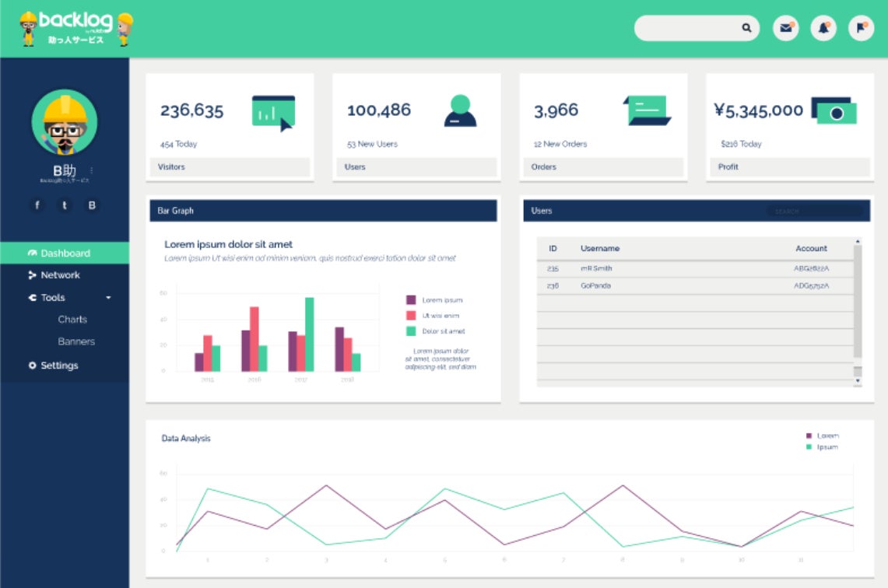Viewport: 888px width, 588px height.
Task: Open the bell alerts icon
Action: 823,28
